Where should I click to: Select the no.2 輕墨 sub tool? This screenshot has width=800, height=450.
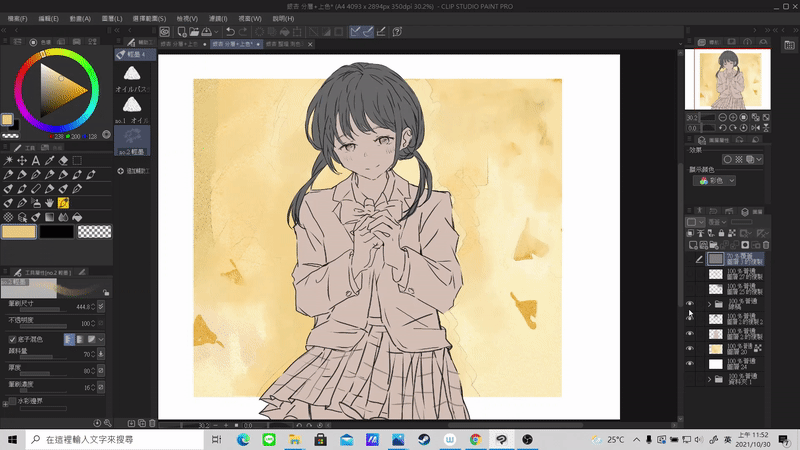tap(132, 141)
